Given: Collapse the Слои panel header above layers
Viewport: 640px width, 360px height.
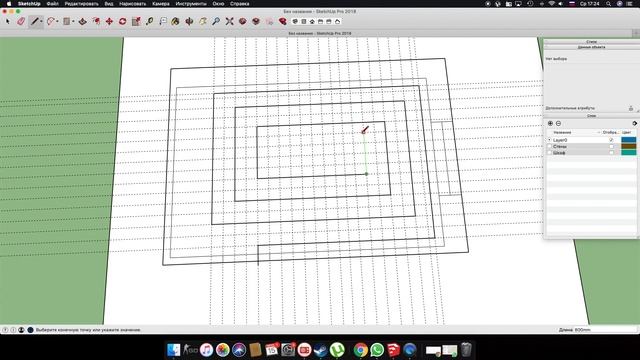Looking at the screenshot, I should click(591, 116).
